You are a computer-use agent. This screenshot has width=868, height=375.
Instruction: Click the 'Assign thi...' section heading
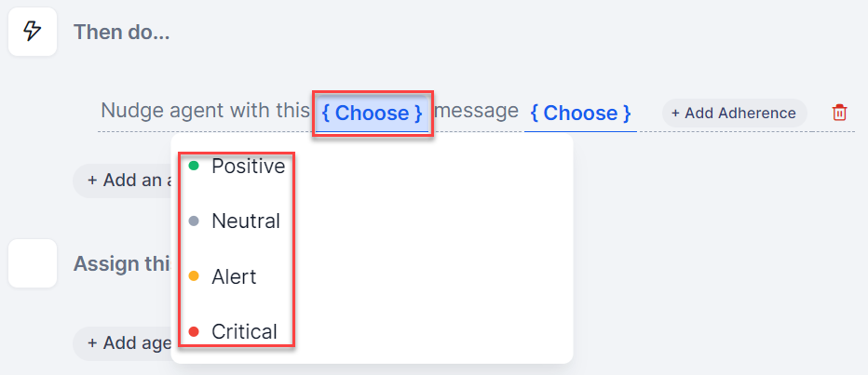[x=121, y=263]
